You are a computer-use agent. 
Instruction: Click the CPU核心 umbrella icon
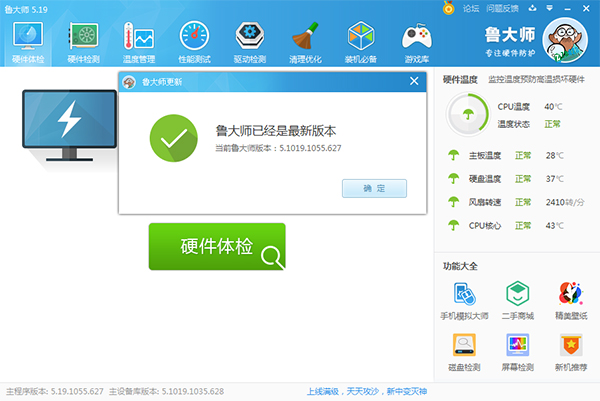pos(453,225)
